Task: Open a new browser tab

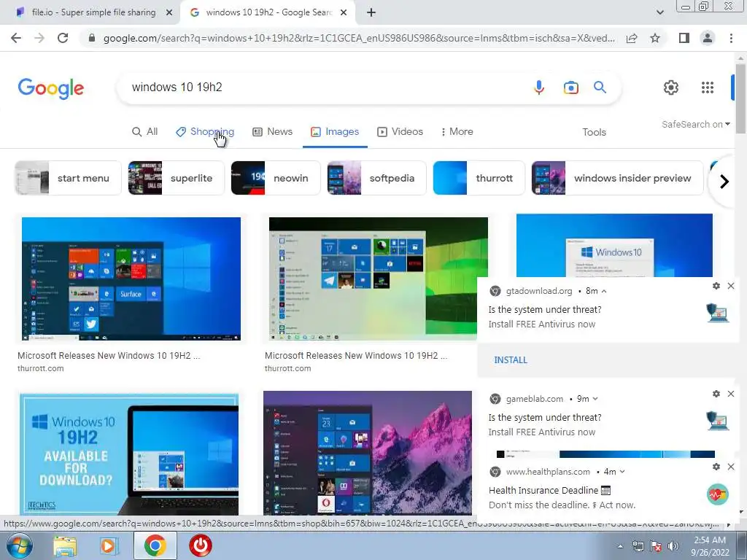Action: pos(371,13)
